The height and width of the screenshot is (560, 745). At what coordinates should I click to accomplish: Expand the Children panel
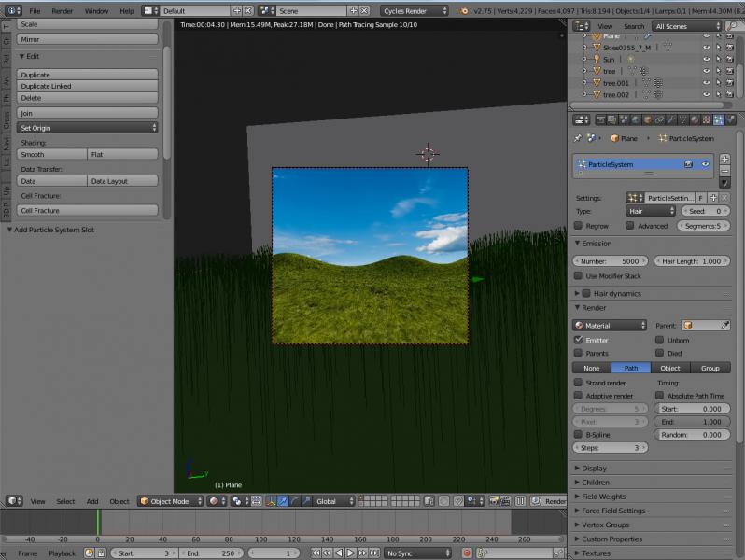click(596, 483)
